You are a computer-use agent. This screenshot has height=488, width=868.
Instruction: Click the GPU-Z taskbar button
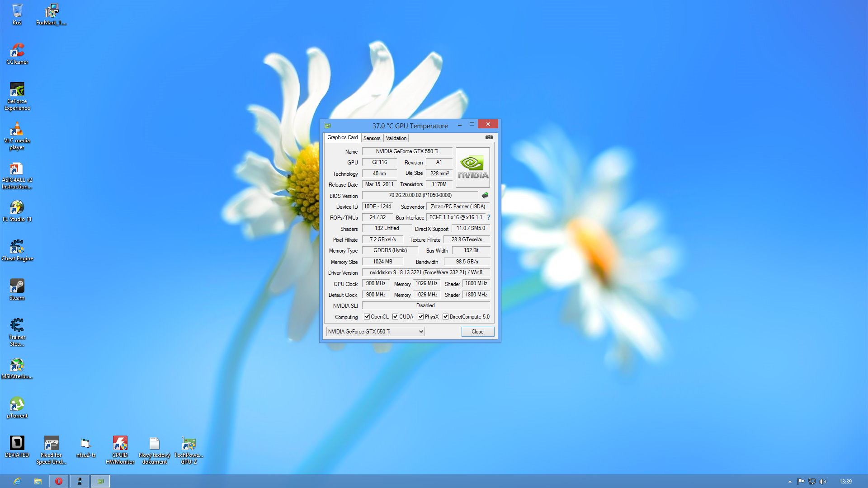(100, 481)
